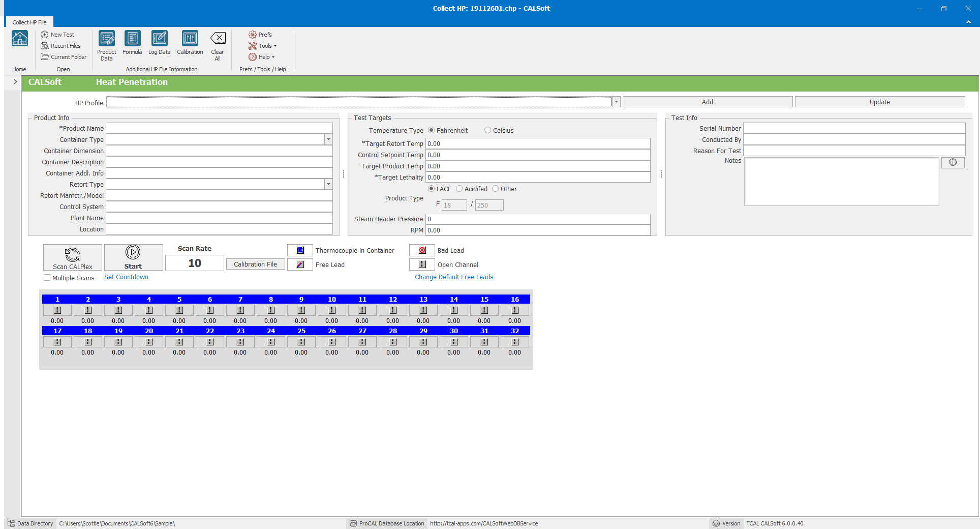Viewport: 980px width, 529px height.
Task: Click channel 17 status icon
Action: click(57, 342)
